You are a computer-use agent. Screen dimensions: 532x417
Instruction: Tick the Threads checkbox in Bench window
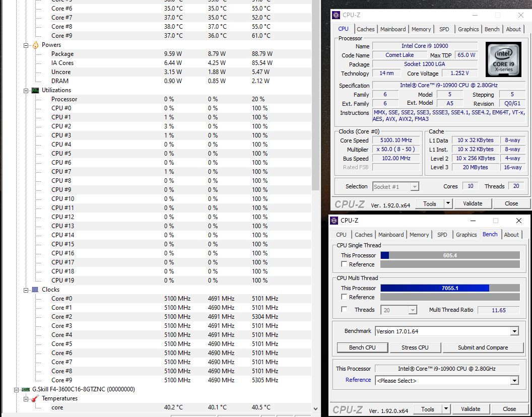[344, 309]
